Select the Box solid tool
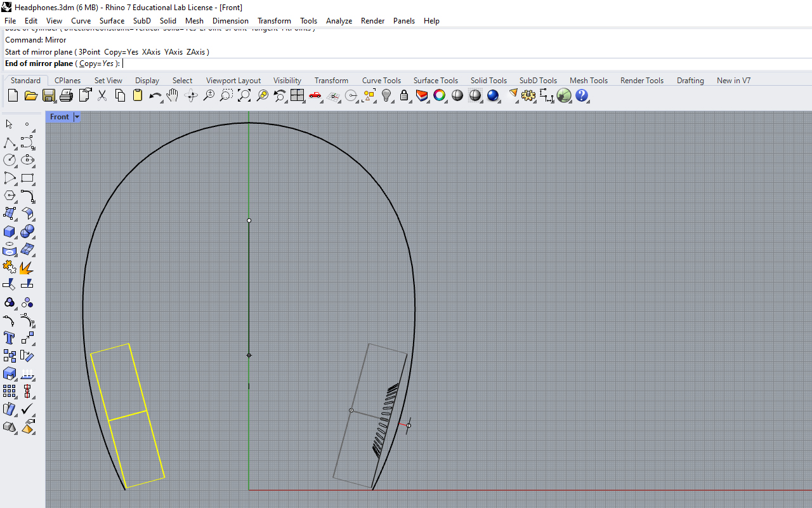812x508 pixels. [x=10, y=231]
